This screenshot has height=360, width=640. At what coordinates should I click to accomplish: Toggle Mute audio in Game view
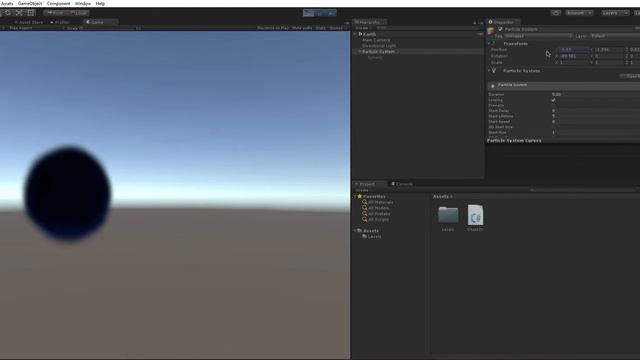(302, 28)
